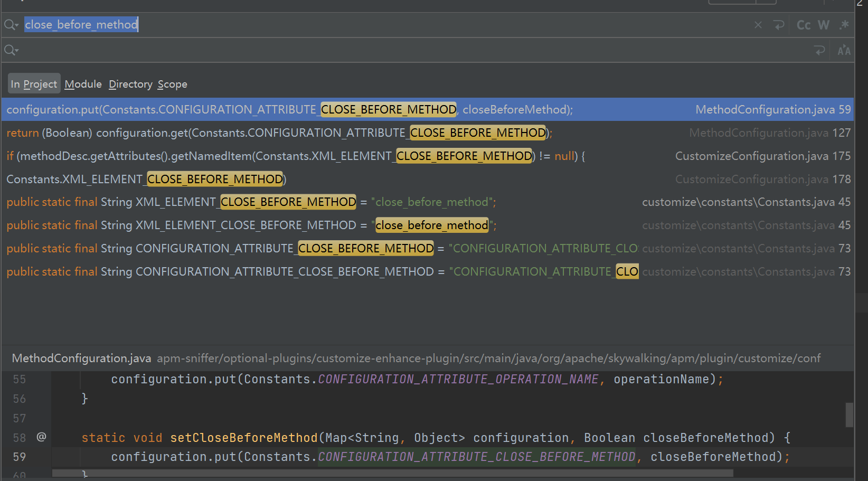Image resolution: width=868 pixels, height=481 pixels.
Task: Open search history dropdown next to close_before_method
Action: (x=12, y=25)
